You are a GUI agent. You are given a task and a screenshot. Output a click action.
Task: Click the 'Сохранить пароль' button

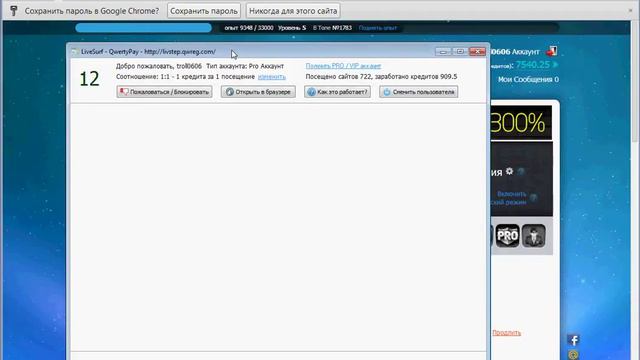pos(204,11)
